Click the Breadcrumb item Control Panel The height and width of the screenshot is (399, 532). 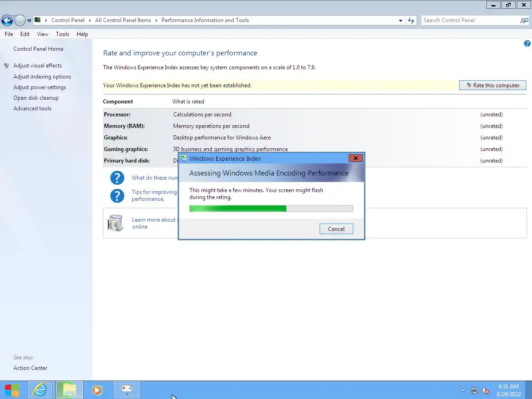tap(68, 20)
